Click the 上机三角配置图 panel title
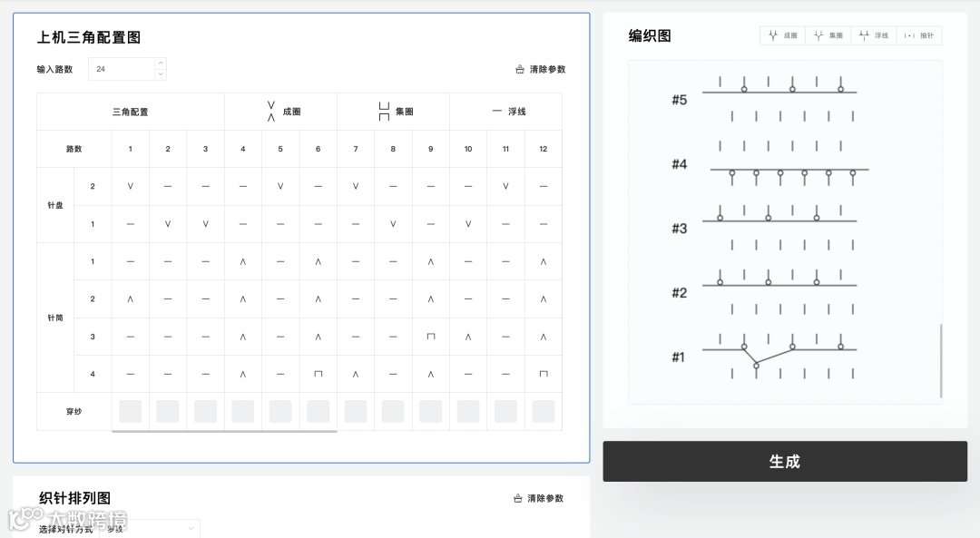This screenshot has width=980, height=538. (89, 37)
